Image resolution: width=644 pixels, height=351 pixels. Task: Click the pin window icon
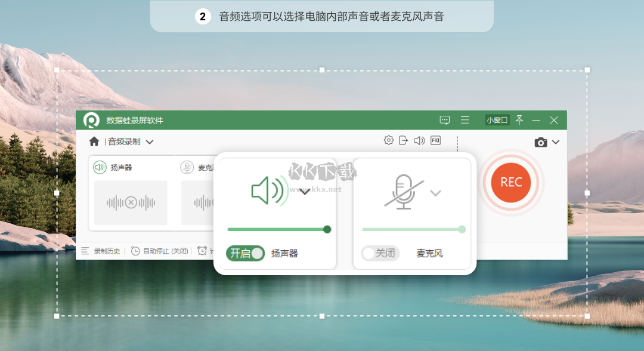[x=519, y=119]
